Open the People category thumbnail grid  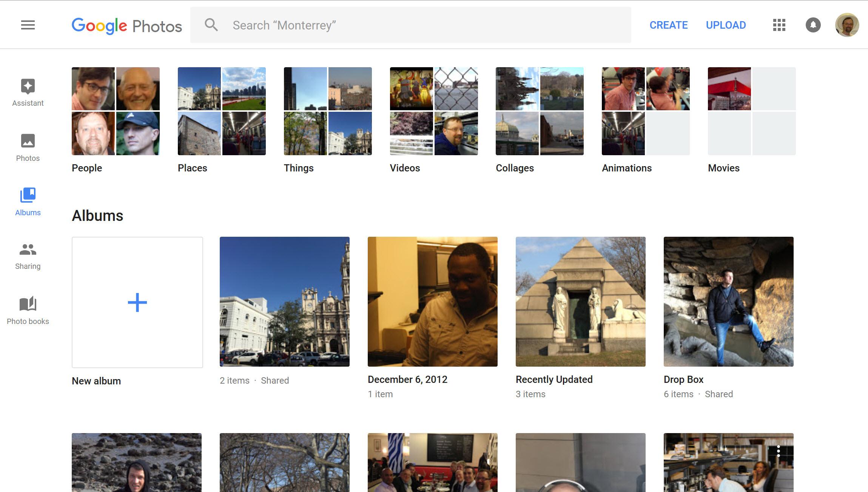click(x=116, y=111)
